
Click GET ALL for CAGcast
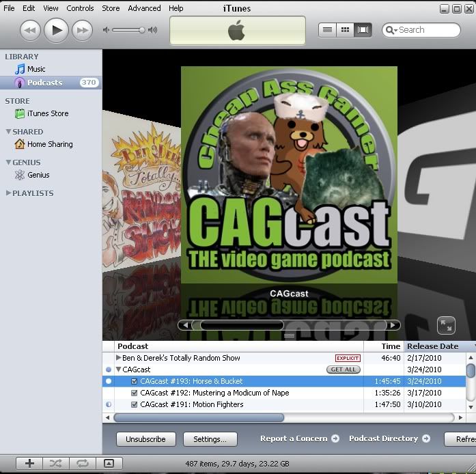(x=344, y=370)
